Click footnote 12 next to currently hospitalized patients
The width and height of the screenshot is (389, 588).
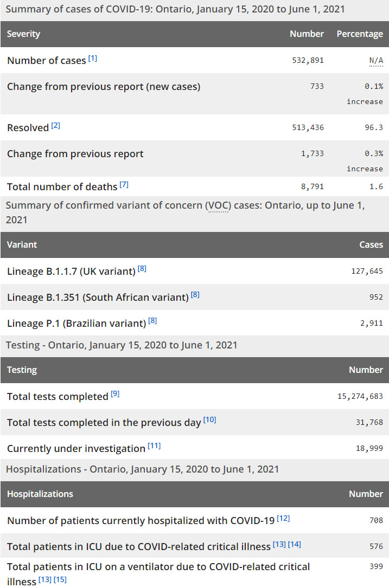tap(283, 518)
